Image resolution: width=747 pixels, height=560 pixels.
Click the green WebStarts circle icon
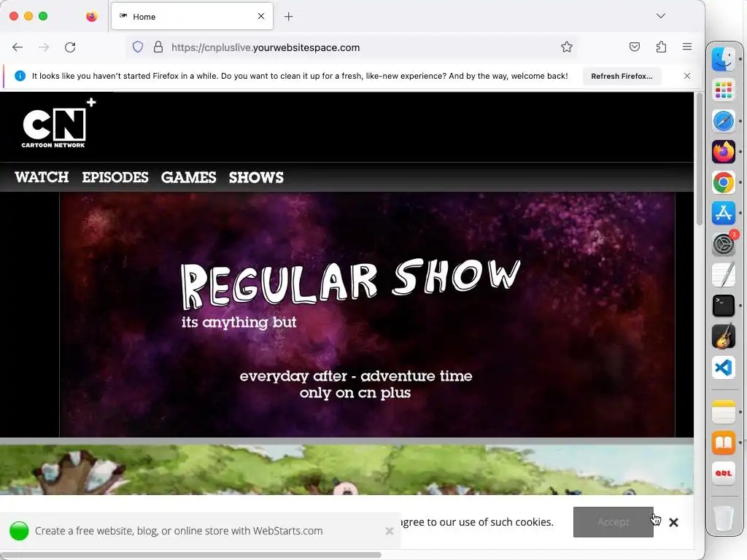(x=19, y=531)
